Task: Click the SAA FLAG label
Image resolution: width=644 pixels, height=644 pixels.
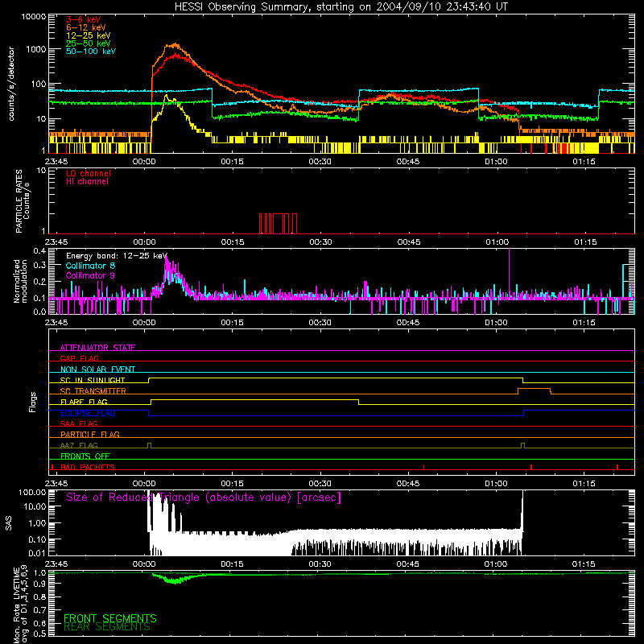Action: tap(79, 423)
